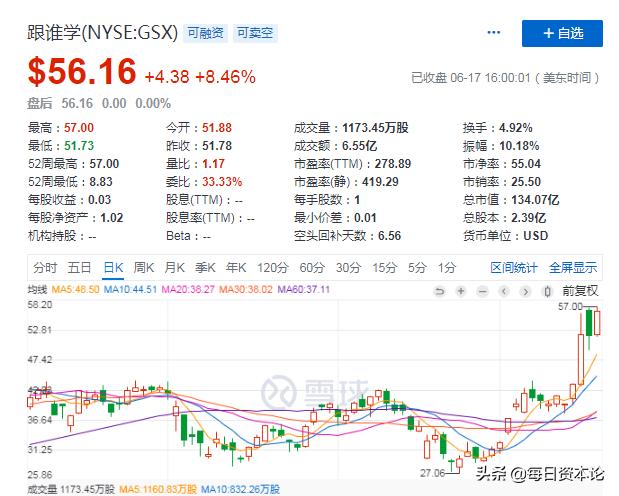The height and width of the screenshot is (496, 619).
Task: Click the change value +4.38
Action: pos(167,77)
